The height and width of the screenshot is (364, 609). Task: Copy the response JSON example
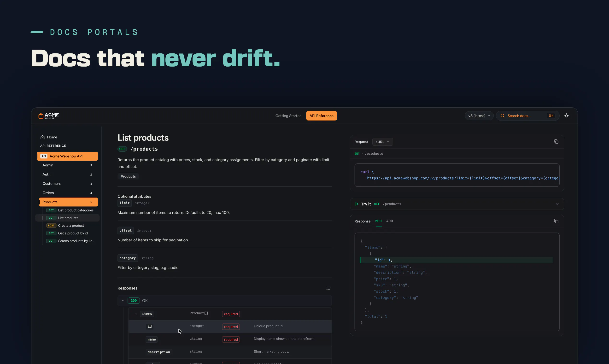pos(556,221)
